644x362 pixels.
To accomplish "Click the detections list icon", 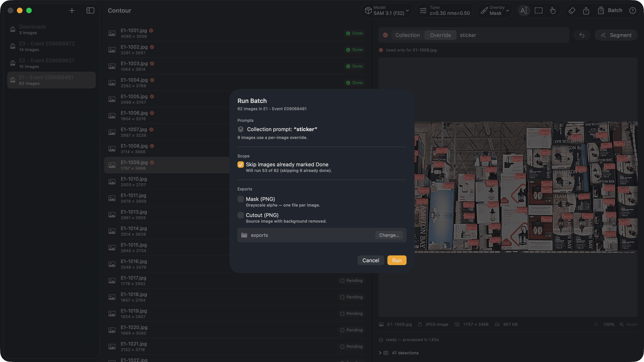I will click(386, 353).
